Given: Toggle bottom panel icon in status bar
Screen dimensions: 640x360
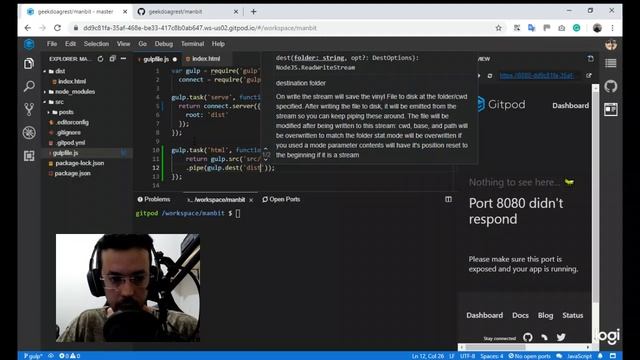Looking at the screenshot, I should pos(613,356).
